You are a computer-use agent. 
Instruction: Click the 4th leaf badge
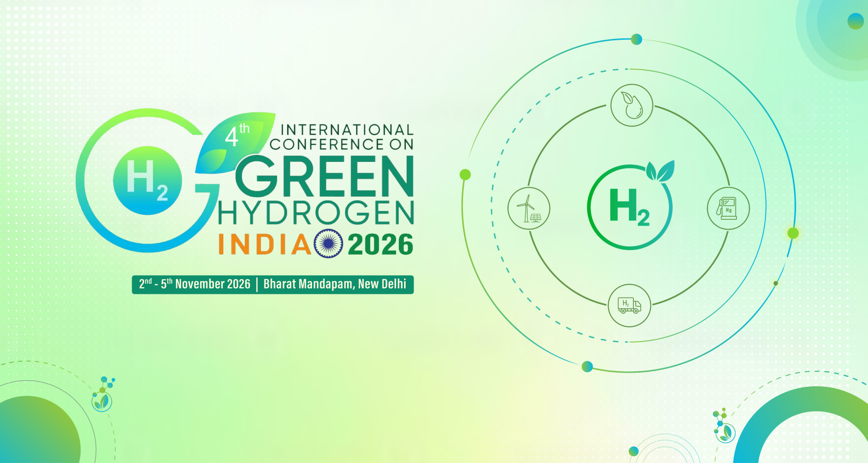(x=235, y=142)
